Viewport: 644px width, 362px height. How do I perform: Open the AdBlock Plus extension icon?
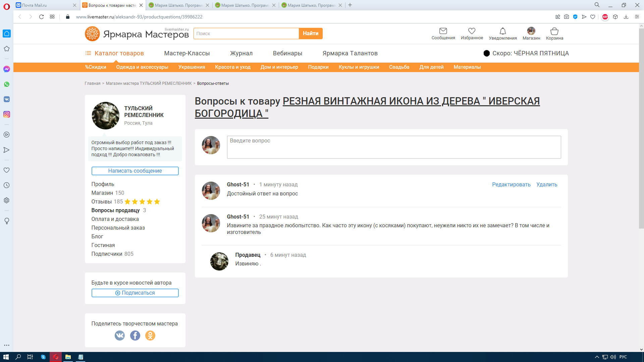(x=605, y=17)
